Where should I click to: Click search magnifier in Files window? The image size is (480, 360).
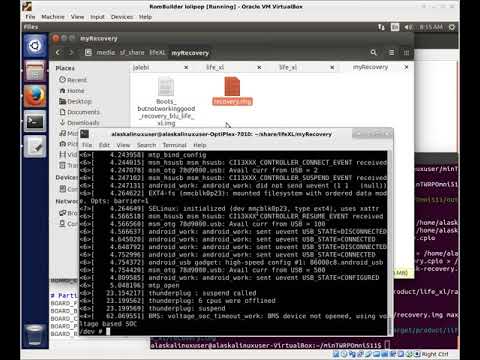pyautogui.click(x=374, y=52)
